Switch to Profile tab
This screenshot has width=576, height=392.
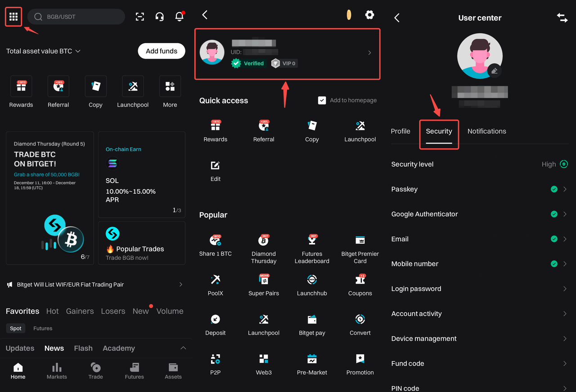(400, 131)
